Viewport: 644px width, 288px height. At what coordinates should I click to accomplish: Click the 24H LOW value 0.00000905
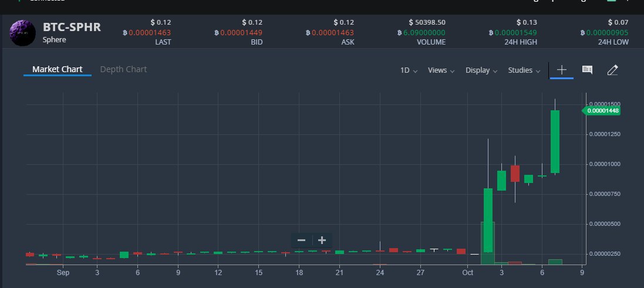[607, 33]
